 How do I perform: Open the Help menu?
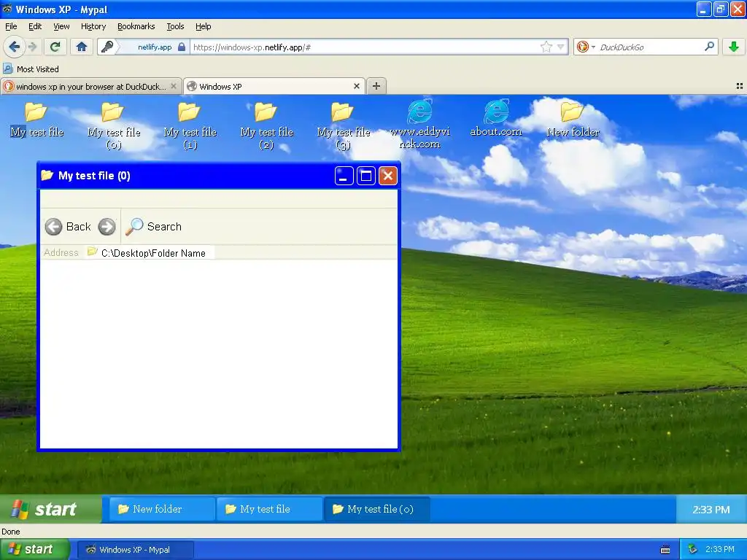[203, 26]
